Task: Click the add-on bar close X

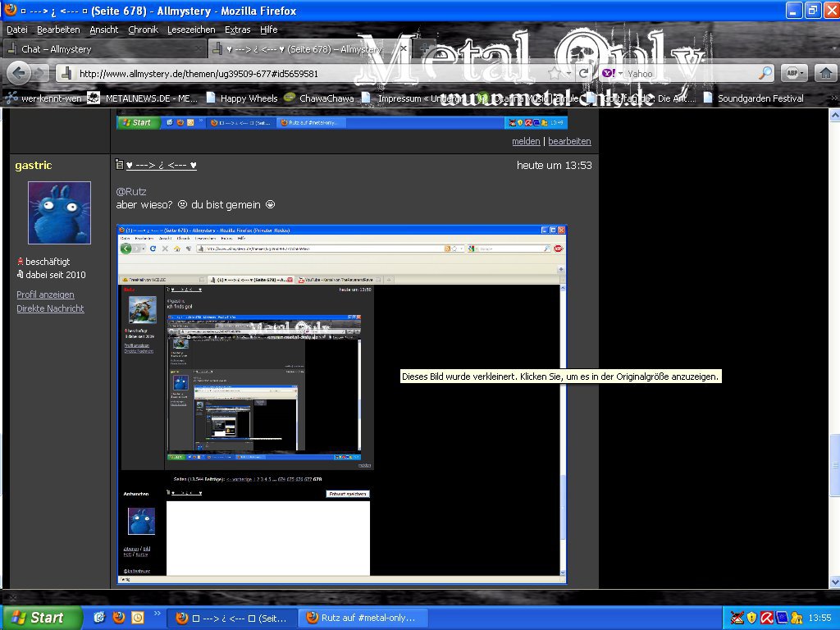Action: [x=13, y=597]
